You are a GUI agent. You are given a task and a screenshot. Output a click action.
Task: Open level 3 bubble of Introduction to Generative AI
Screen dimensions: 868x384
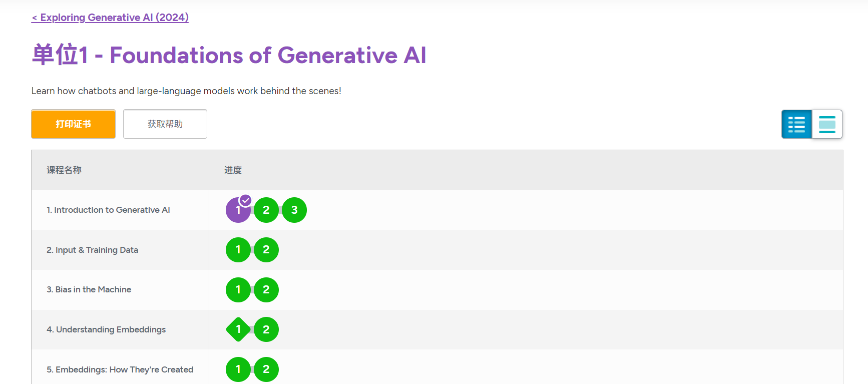pos(294,210)
